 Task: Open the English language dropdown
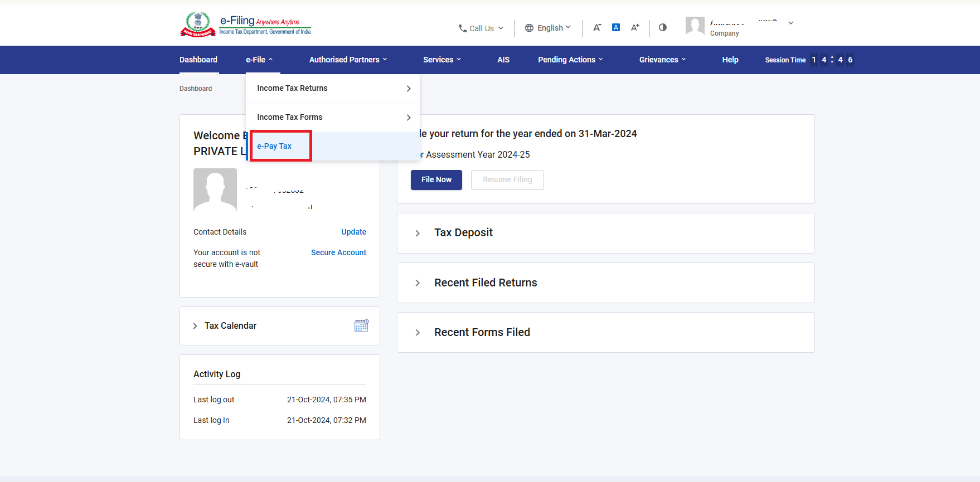(549, 28)
